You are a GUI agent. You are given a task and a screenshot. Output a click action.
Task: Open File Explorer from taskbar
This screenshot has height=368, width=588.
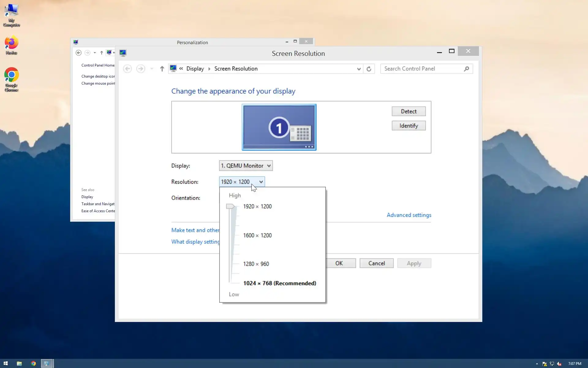click(x=19, y=363)
